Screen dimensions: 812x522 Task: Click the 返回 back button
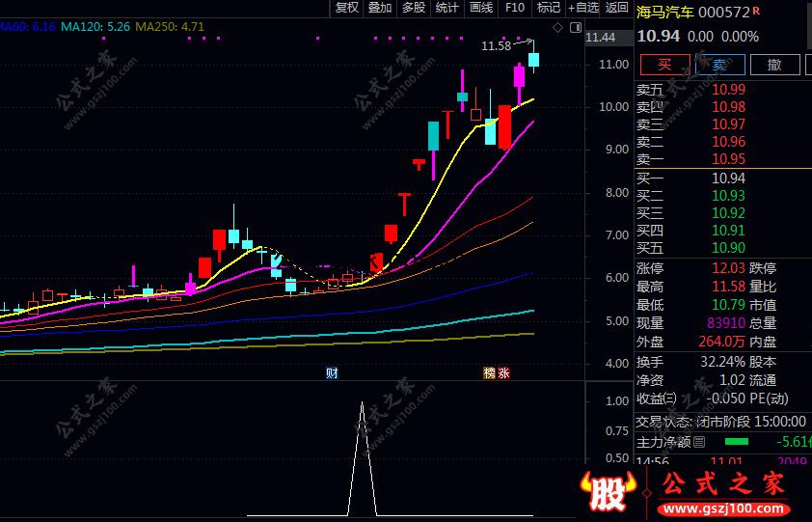617,8
